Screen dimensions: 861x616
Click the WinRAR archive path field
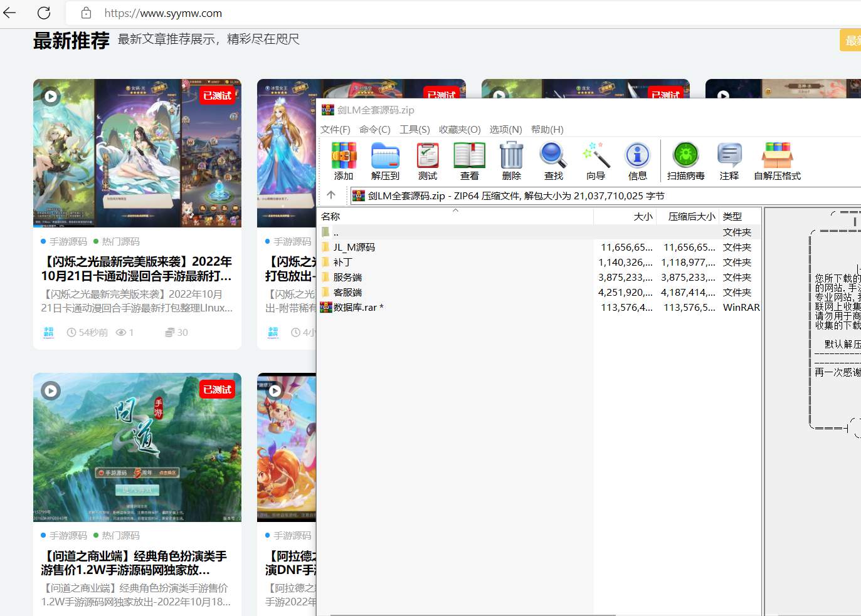(x=605, y=196)
